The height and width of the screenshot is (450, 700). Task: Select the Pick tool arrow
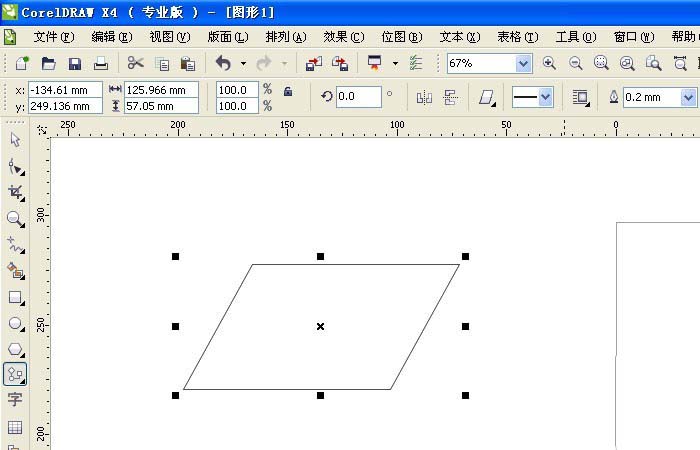point(15,140)
